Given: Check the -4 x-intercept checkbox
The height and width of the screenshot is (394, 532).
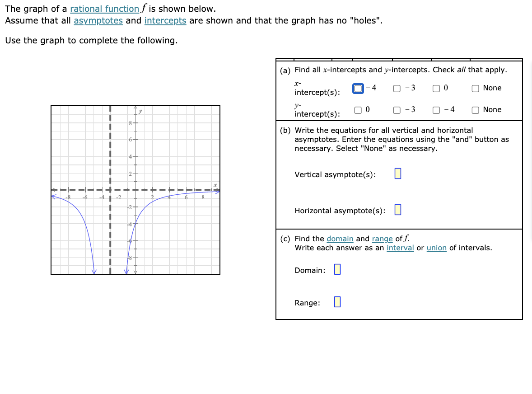Looking at the screenshot, I should coord(358,88).
